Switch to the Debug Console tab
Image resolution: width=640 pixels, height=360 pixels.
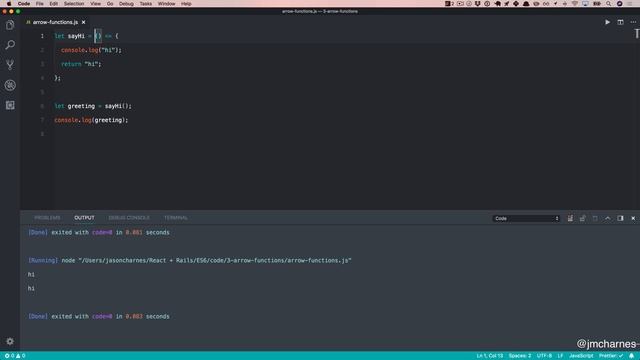point(129,218)
